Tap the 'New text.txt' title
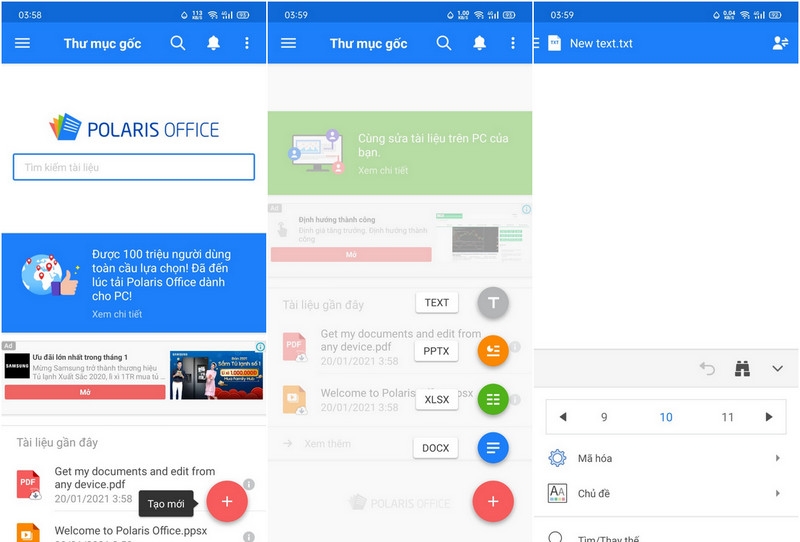 (601, 43)
